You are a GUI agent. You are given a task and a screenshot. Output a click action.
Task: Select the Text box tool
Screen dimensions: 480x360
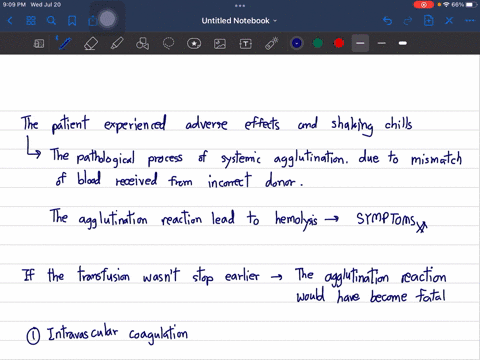[x=246, y=44]
